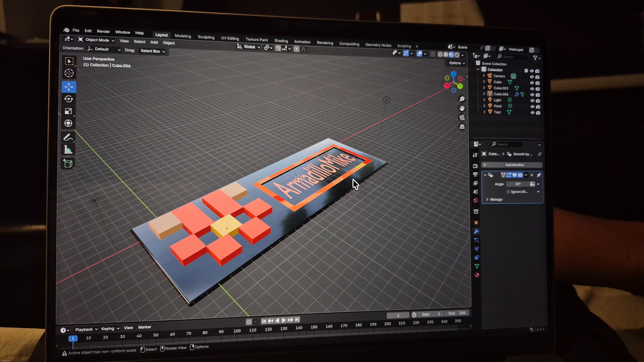The image size is (644, 362).
Task: Select the Move tool in toolbar
Action: coord(69,87)
